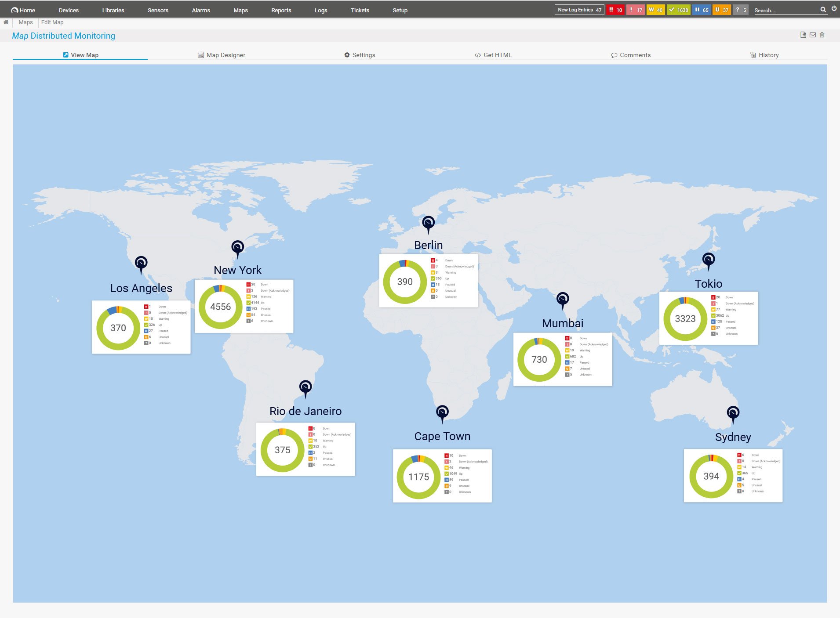Delete this map using the trash icon
840x618 pixels.
822,35
